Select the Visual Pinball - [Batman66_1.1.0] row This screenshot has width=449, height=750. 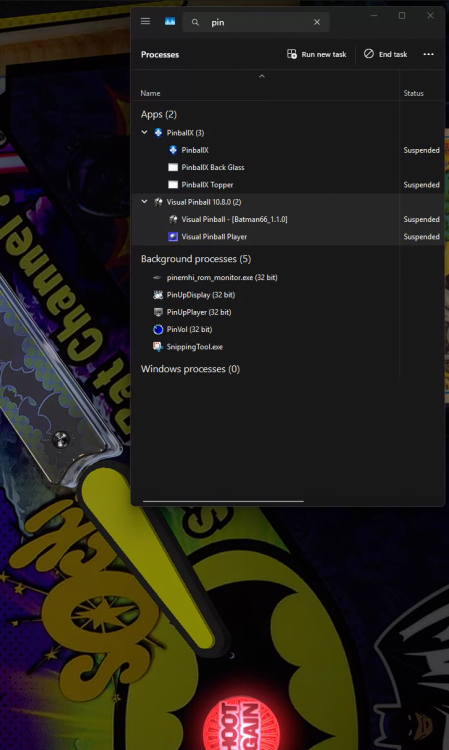287,220
